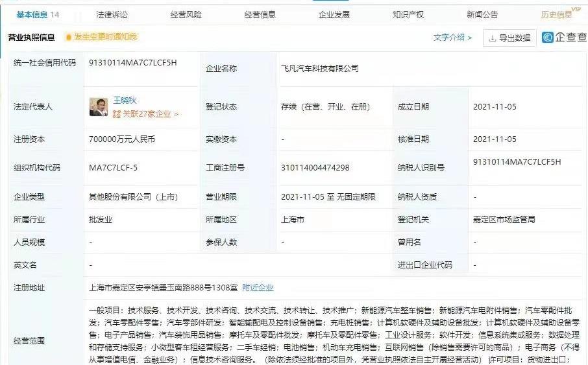This screenshot has height=365, width=588.
Task: Open the 基本信息 tab
Action: 32,14
